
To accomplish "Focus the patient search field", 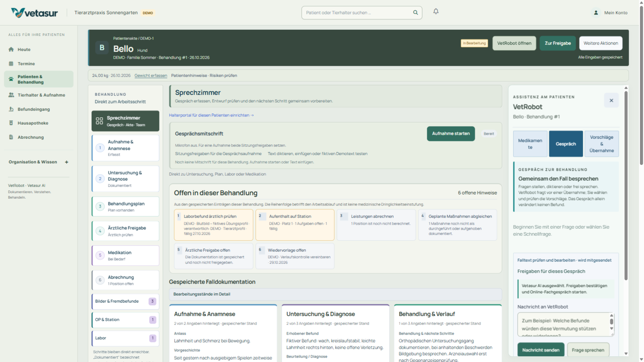I will (x=361, y=12).
